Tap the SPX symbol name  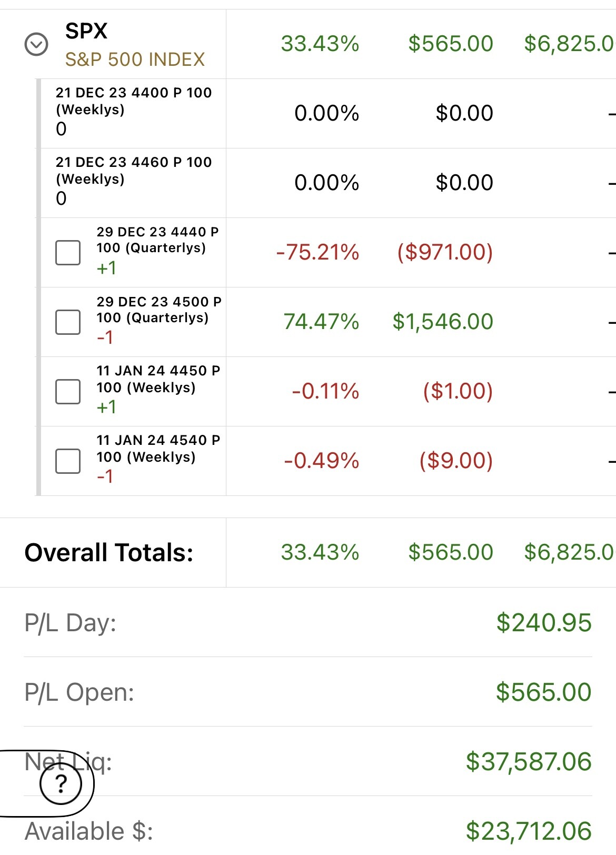click(x=86, y=31)
